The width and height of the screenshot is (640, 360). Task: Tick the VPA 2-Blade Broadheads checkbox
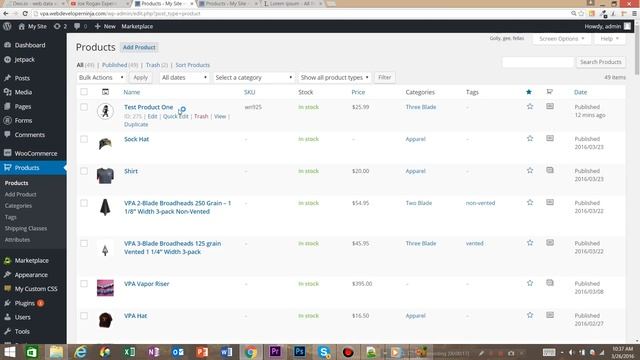coord(84,203)
